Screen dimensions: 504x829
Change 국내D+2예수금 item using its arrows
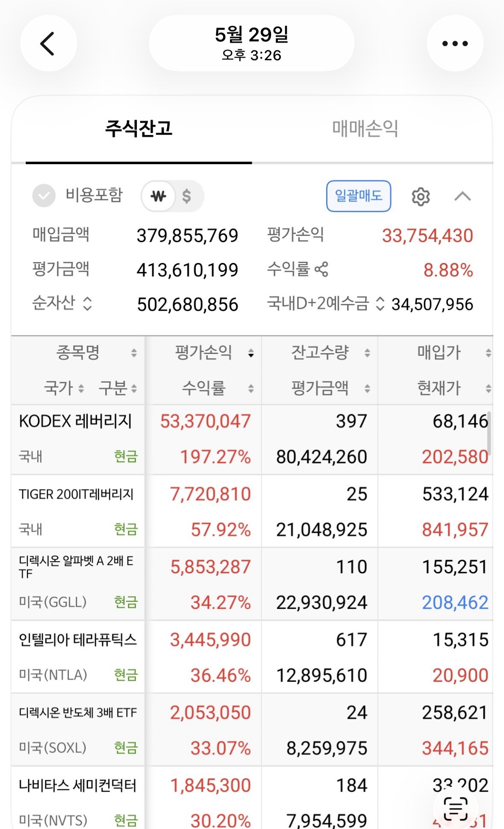click(x=380, y=304)
